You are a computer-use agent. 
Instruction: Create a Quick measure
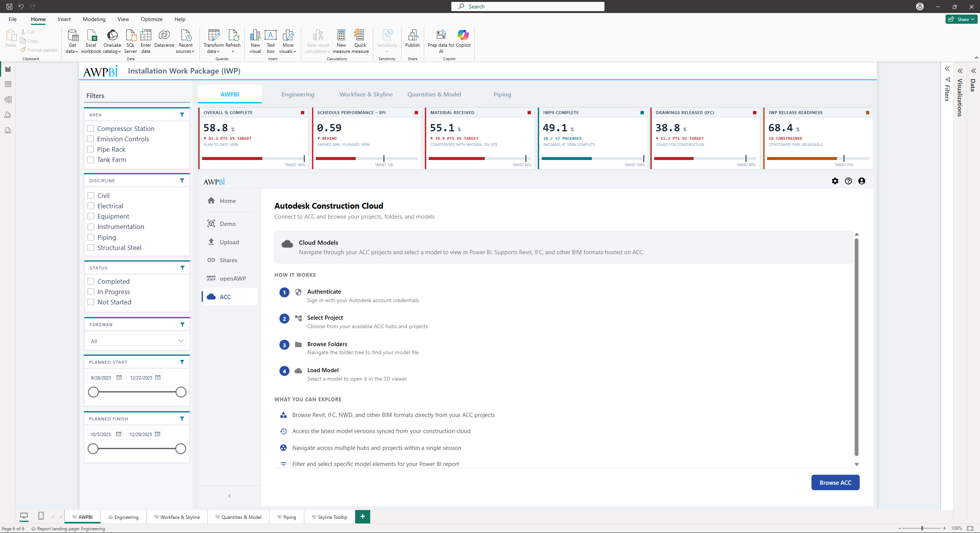coord(360,41)
